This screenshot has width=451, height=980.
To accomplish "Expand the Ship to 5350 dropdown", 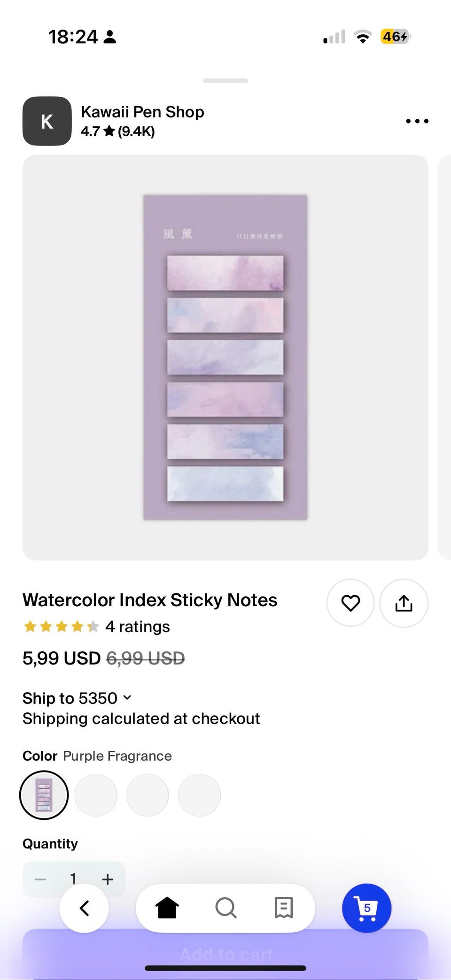I will click(78, 698).
